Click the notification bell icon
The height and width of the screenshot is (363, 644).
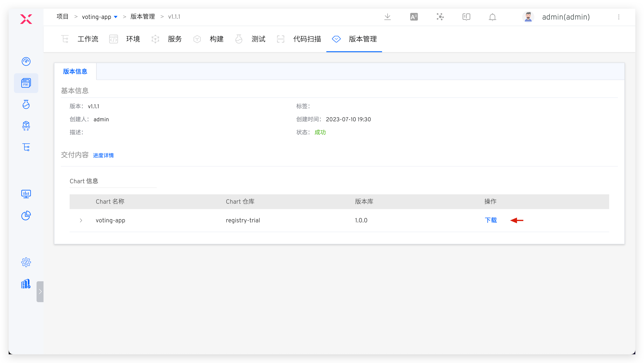[x=492, y=17]
